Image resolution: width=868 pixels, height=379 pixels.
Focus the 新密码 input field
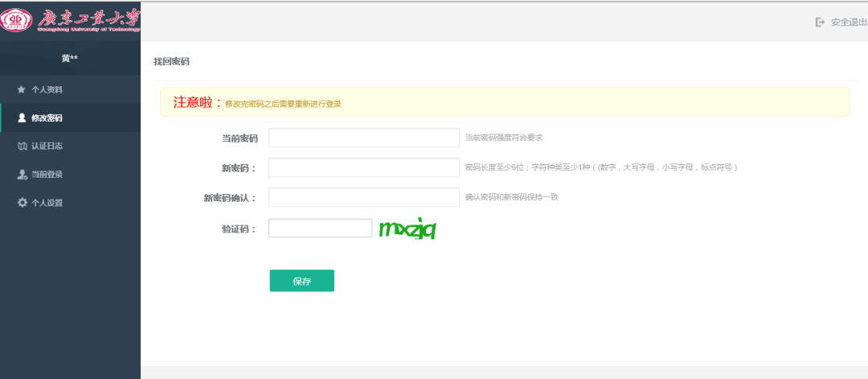point(364,167)
